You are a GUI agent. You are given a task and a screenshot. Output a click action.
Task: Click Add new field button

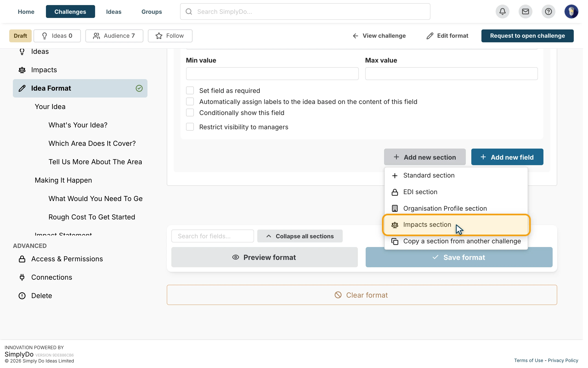[x=507, y=157]
